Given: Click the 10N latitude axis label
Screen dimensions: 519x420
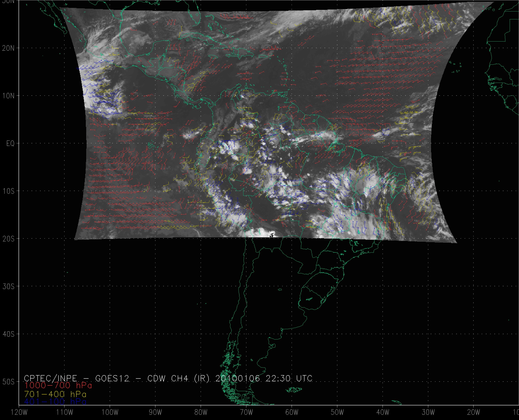Looking at the screenshot, I should pyautogui.click(x=8, y=96).
